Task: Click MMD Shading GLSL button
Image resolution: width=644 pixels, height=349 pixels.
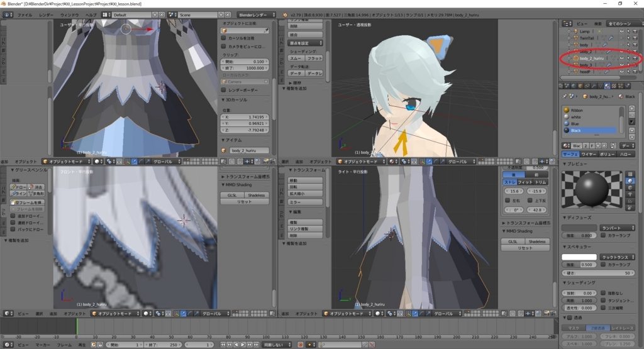Action: coord(232,195)
